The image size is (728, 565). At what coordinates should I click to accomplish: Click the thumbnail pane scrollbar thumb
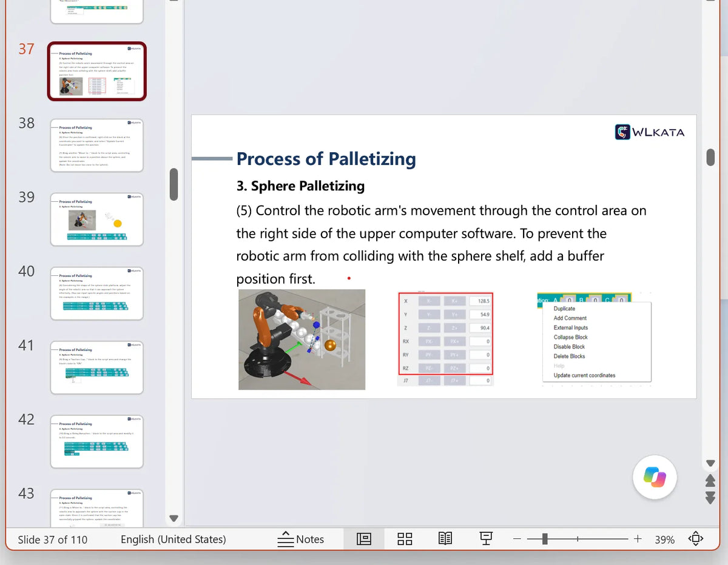(174, 184)
